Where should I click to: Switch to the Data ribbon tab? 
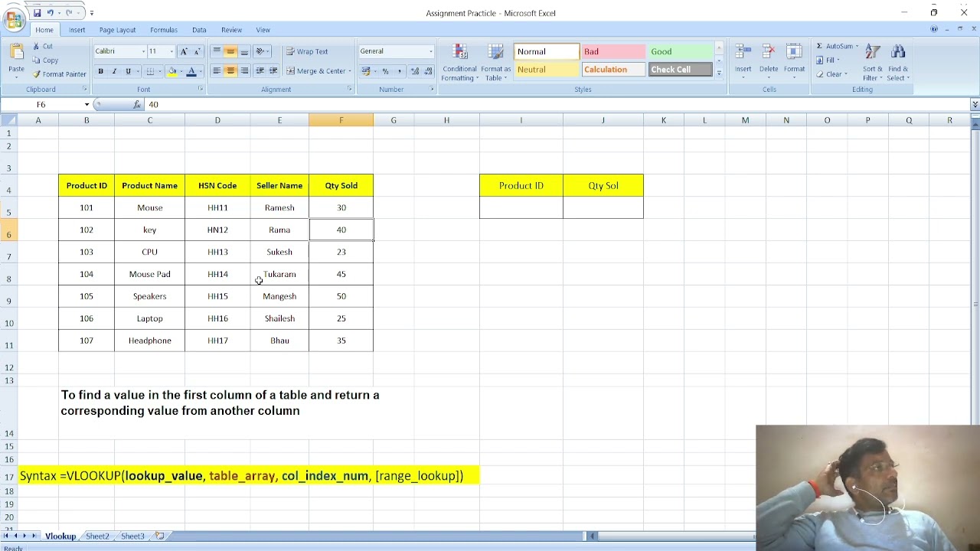tap(199, 30)
